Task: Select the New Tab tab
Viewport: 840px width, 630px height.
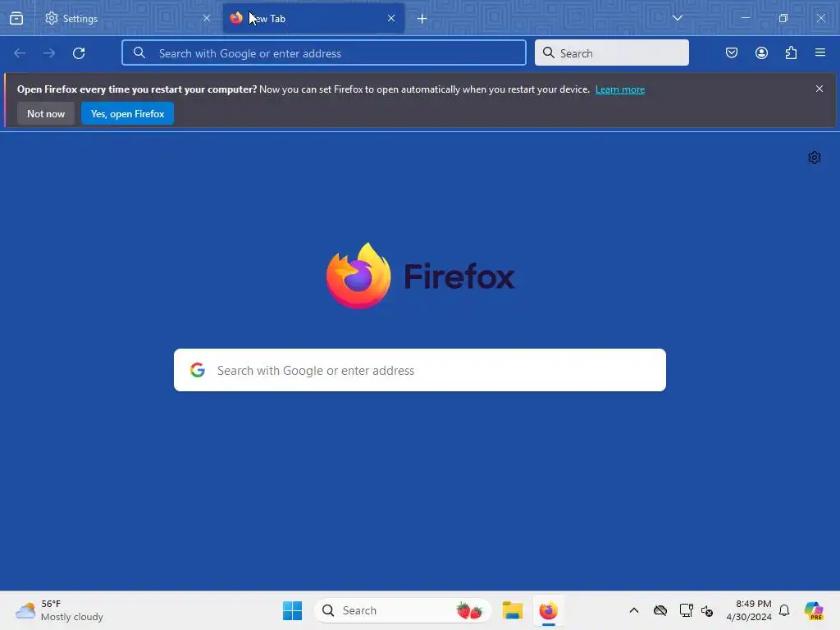Action: (313, 18)
